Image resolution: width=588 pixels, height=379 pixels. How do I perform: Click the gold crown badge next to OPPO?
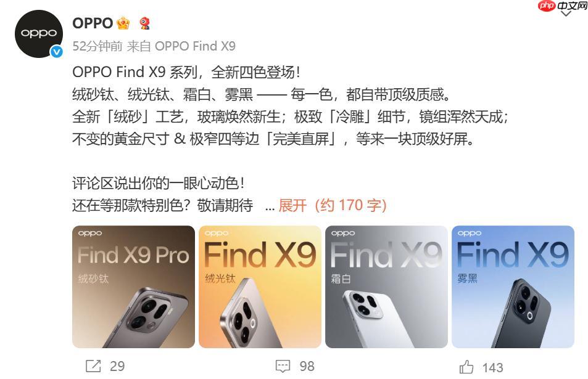pyautogui.click(x=123, y=23)
